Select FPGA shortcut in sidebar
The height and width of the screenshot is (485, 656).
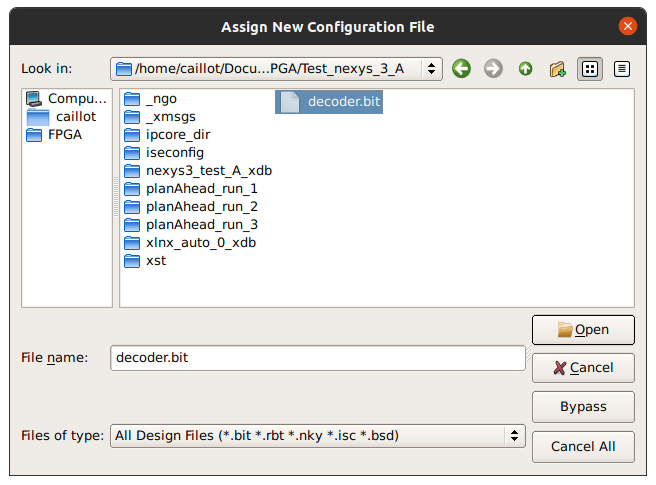pos(54,135)
